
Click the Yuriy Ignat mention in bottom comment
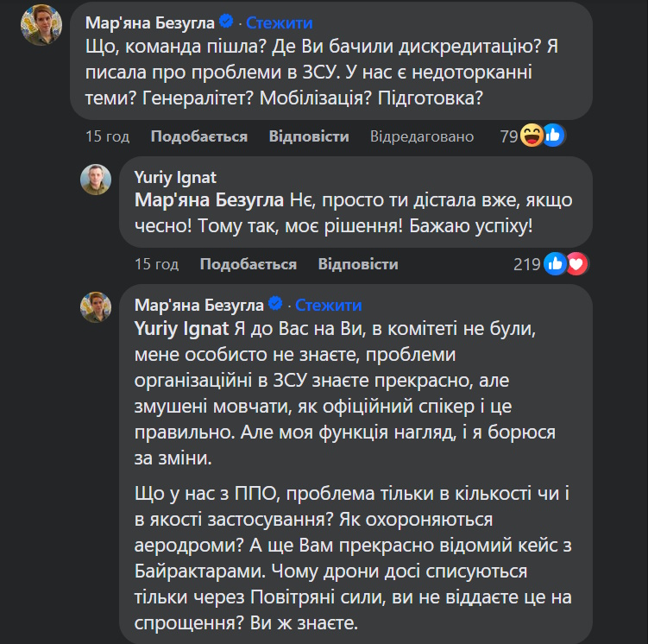(x=180, y=328)
